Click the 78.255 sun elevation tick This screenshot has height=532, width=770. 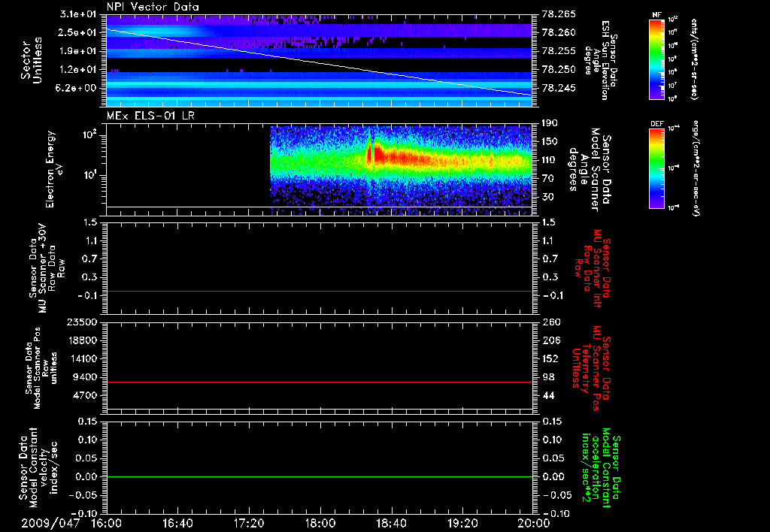point(559,51)
